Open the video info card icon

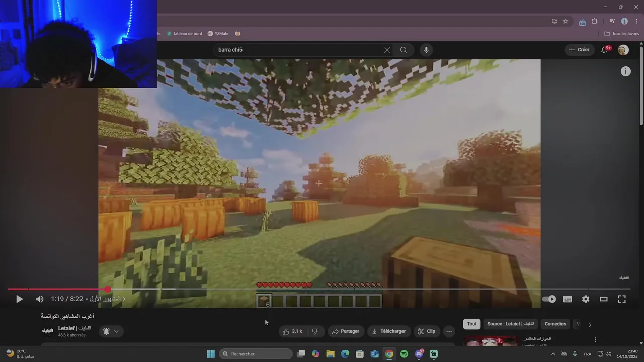625,71
